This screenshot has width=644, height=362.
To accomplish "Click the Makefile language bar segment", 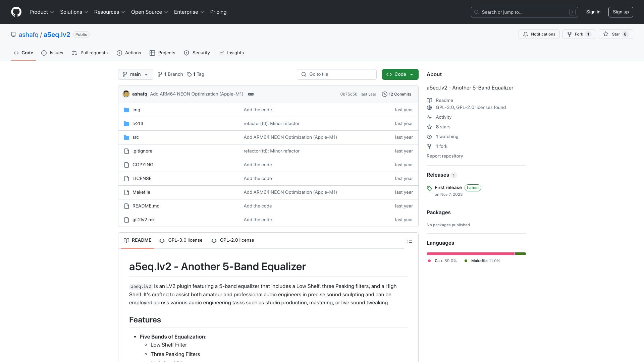I will tap(521, 254).
